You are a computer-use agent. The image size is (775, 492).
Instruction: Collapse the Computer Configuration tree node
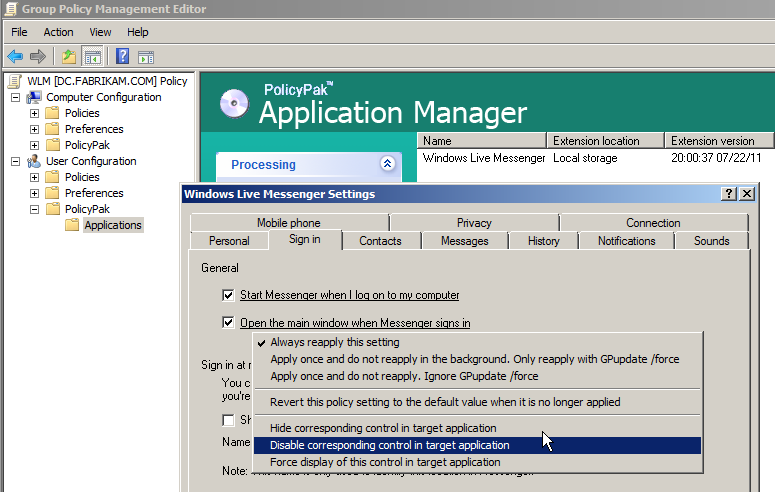[15, 97]
